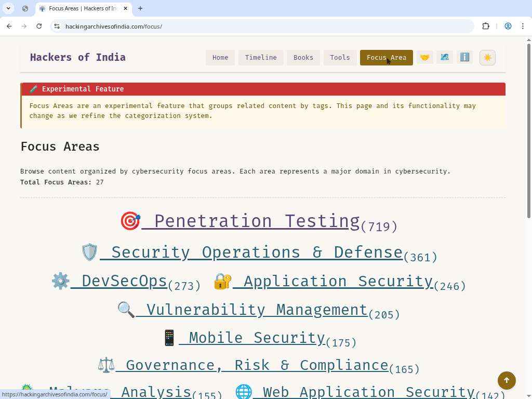Switch to the Timeline section

tap(261, 57)
